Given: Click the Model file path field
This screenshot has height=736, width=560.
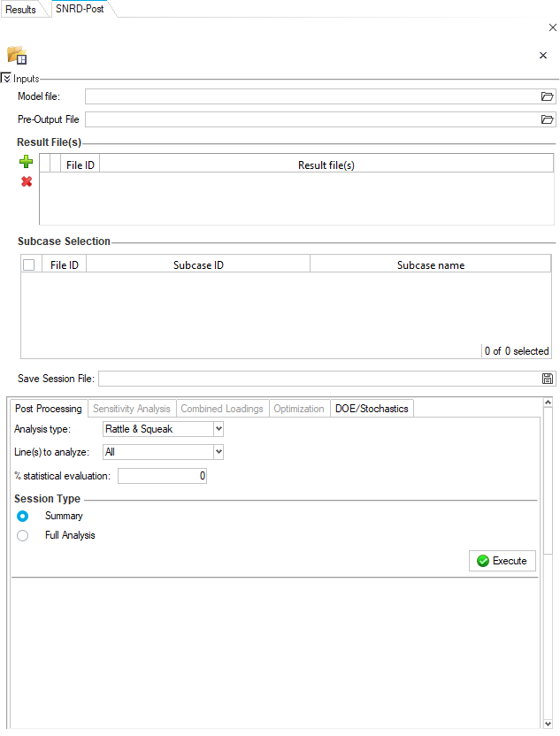Looking at the screenshot, I should point(311,96).
